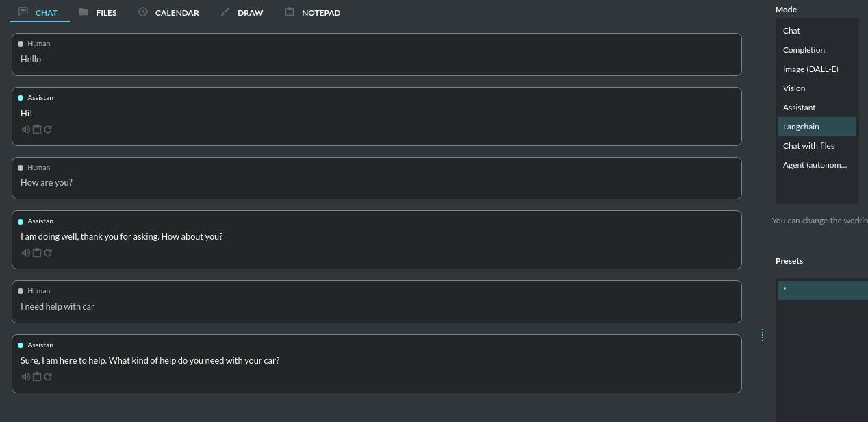Copy the "Hi!" assistant response
The image size is (868, 422).
(37, 129)
